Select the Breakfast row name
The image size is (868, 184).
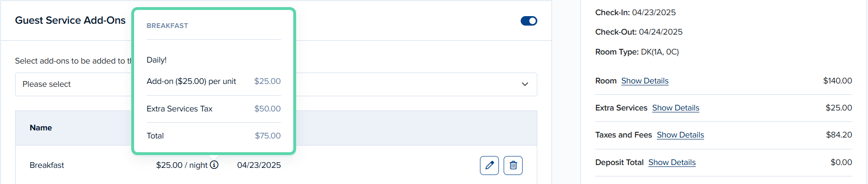[x=47, y=165]
